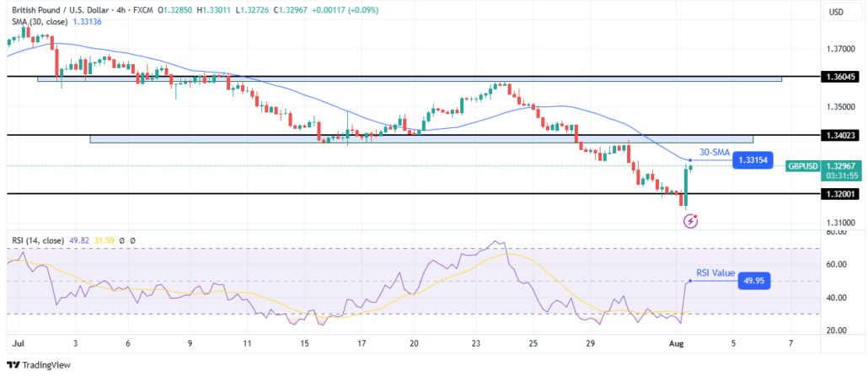Image resolution: width=868 pixels, height=377 pixels.
Task: Select the 1.34023 horizontal line label
Action: (839, 135)
